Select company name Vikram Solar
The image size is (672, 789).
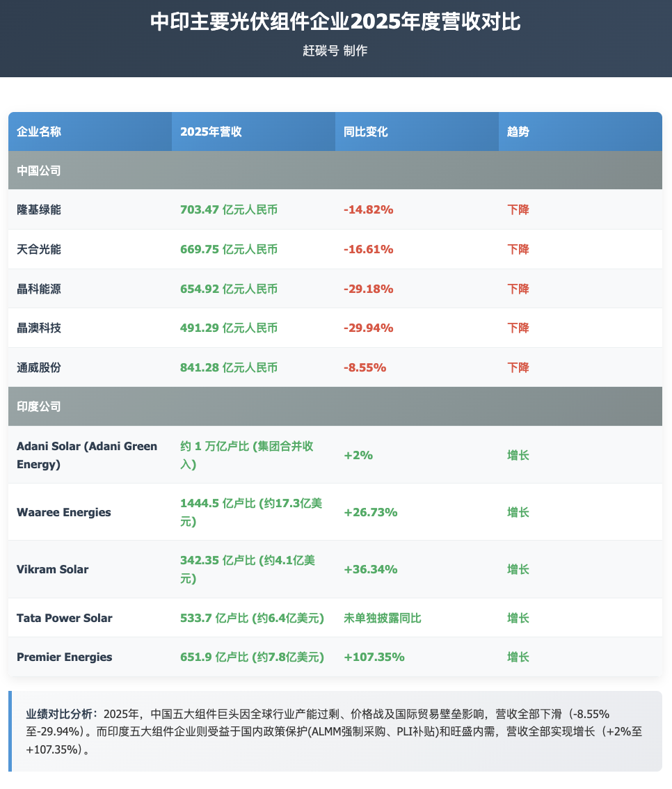point(52,570)
